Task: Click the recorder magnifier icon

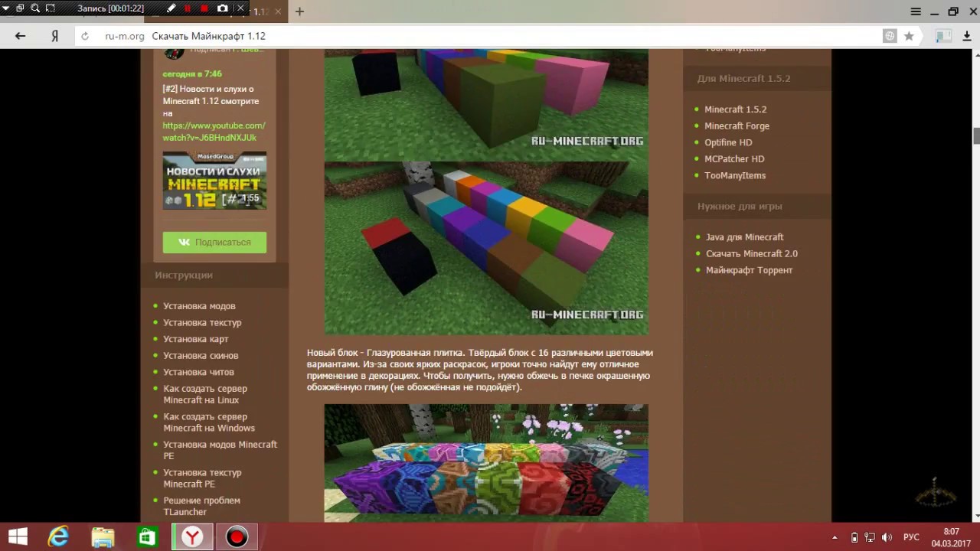Action: pyautogui.click(x=35, y=8)
